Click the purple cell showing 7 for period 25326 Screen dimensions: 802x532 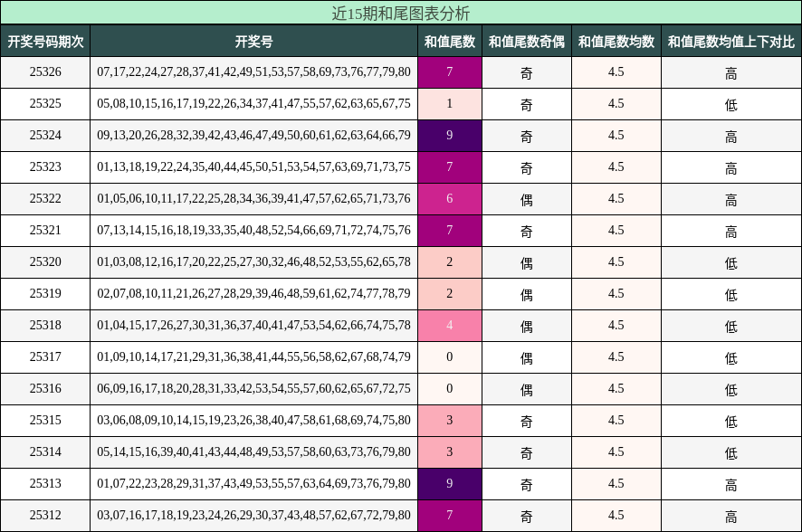[x=450, y=71]
